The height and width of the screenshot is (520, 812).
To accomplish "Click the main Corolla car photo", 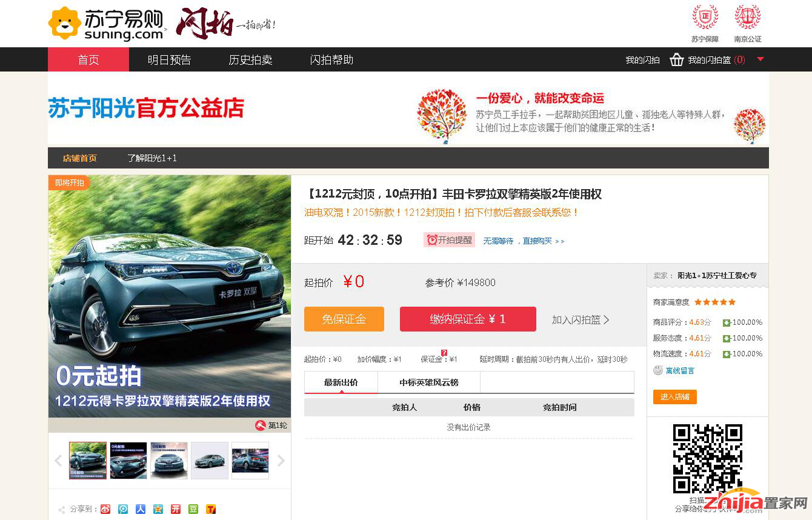I will (x=170, y=296).
